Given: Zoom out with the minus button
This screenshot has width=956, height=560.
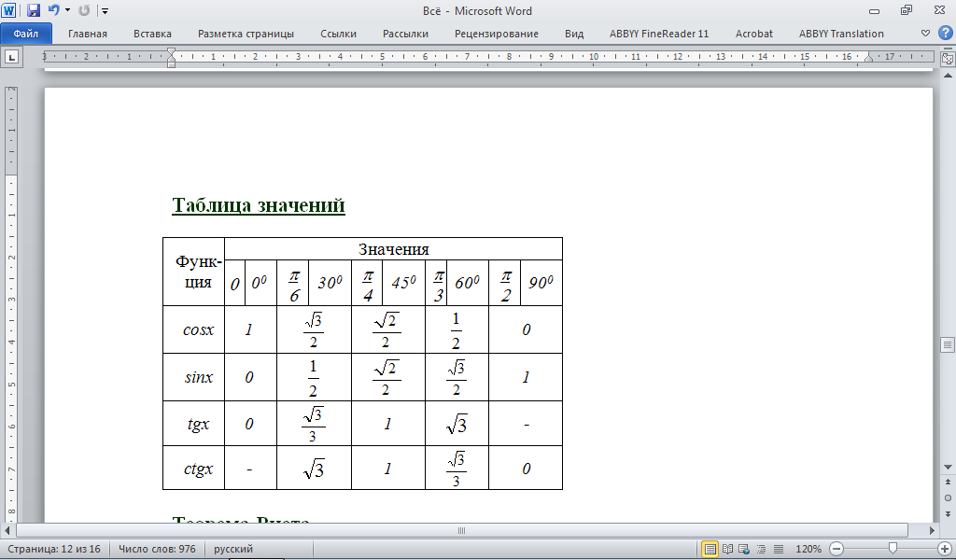Looking at the screenshot, I should (x=836, y=549).
